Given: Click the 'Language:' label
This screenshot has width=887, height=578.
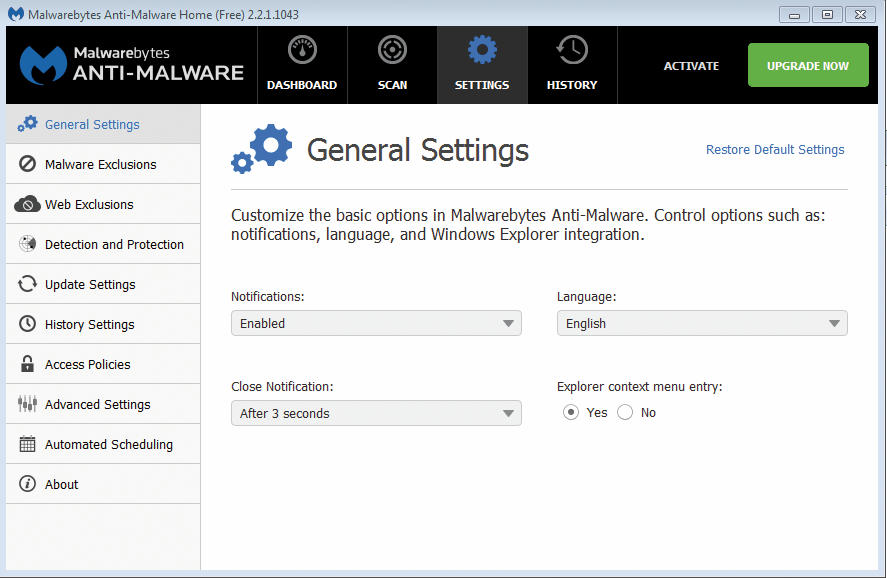Looking at the screenshot, I should pos(587,296).
